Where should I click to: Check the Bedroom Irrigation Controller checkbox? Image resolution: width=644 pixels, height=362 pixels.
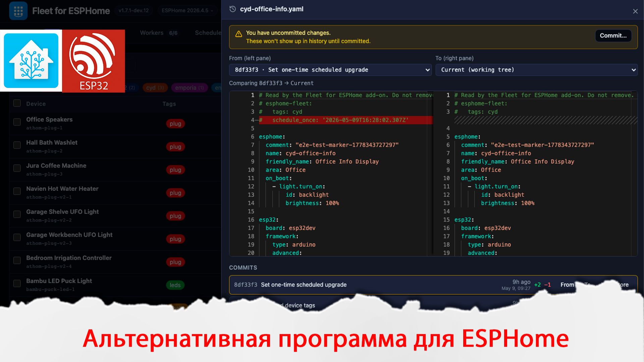pos(17,261)
